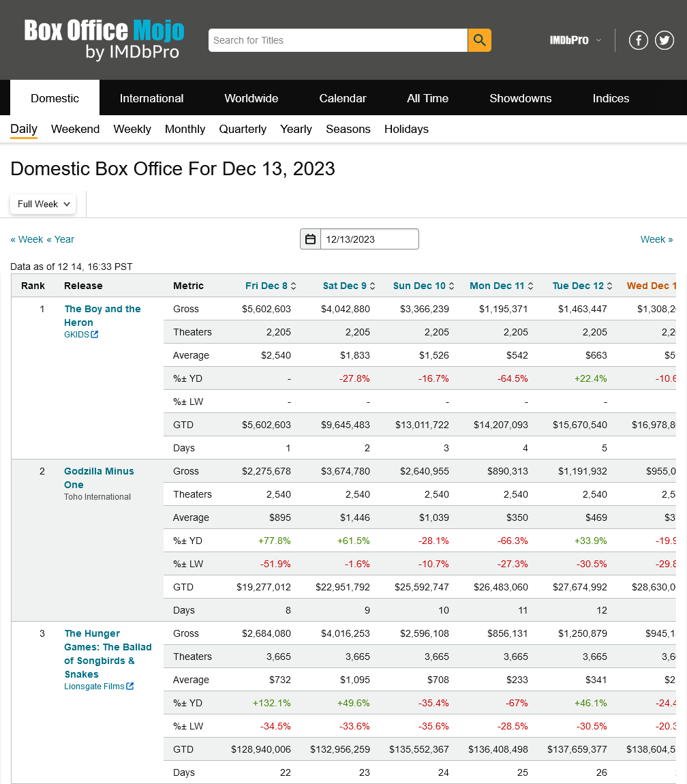
Task: Click Hunger Games Theaters 3,665 for Fri Dec 8
Action: click(279, 657)
